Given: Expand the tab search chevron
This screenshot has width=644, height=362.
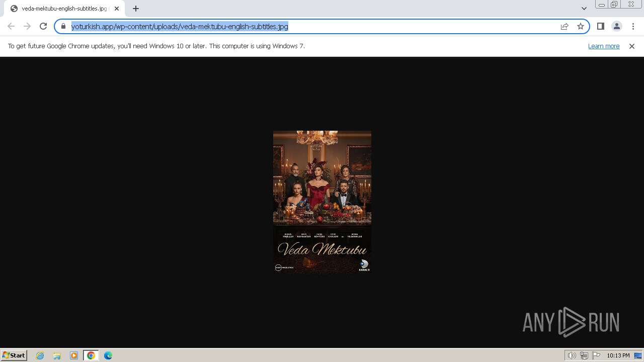Looking at the screenshot, I should [x=584, y=9].
